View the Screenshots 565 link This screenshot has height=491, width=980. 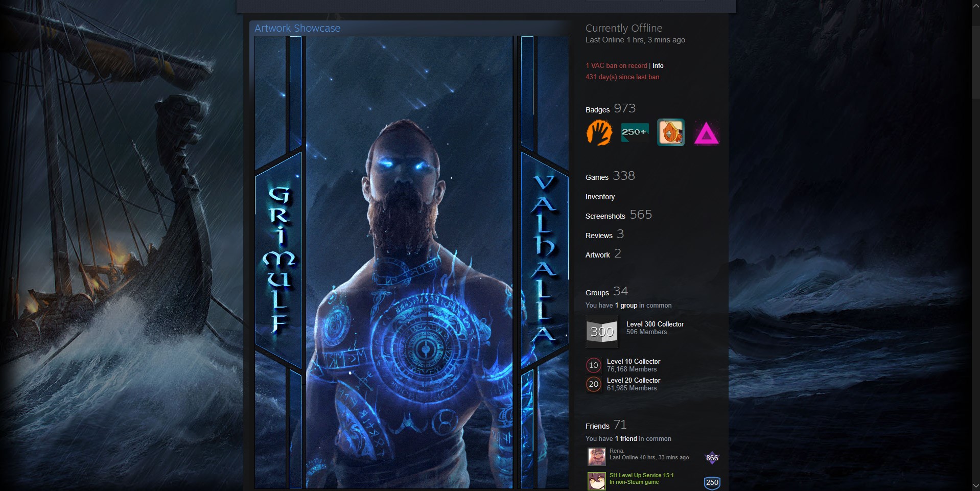tap(619, 215)
